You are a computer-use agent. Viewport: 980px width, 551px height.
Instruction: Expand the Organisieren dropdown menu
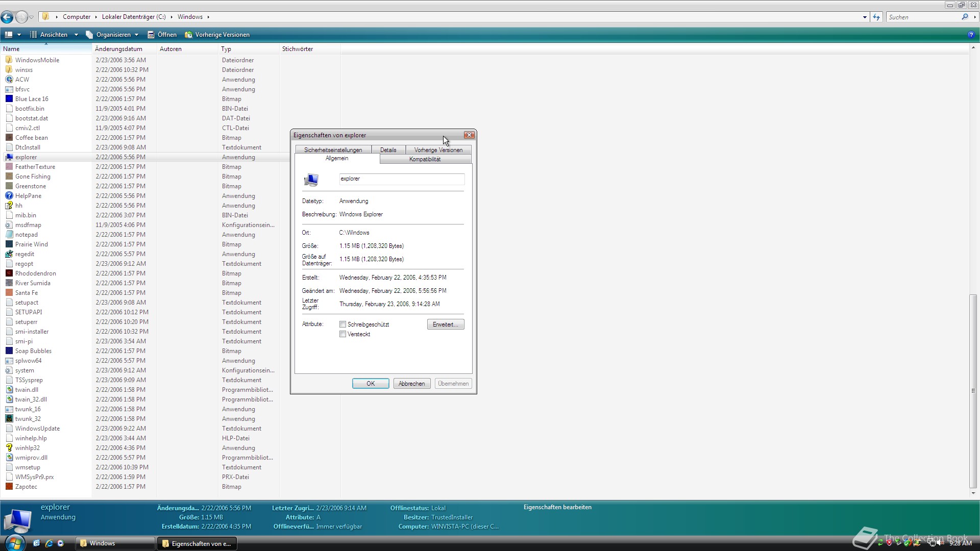click(137, 35)
